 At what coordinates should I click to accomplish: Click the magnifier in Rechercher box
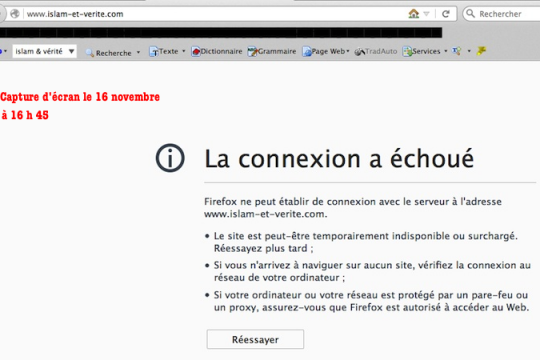click(470, 14)
